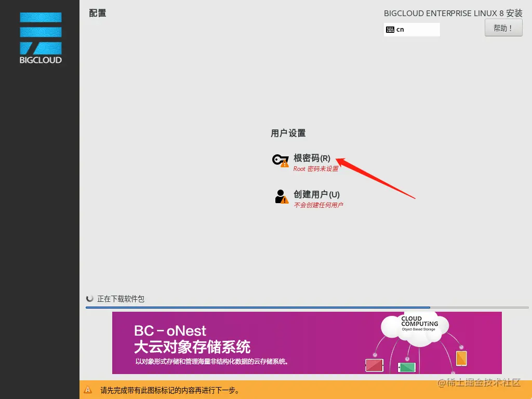Click the 正在下载软件包 status text
This screenshot has width=532, height=399.
tap(121, 299)
